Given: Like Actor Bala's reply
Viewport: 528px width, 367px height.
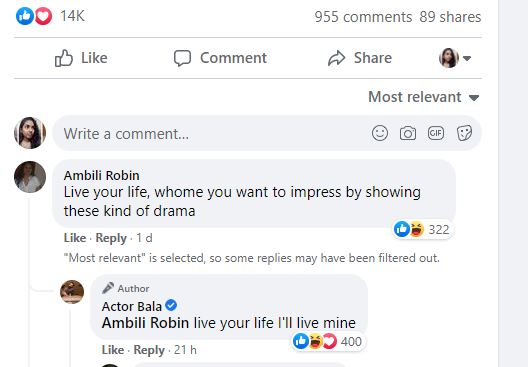Looking at the screenshot, I should [112, 350].
